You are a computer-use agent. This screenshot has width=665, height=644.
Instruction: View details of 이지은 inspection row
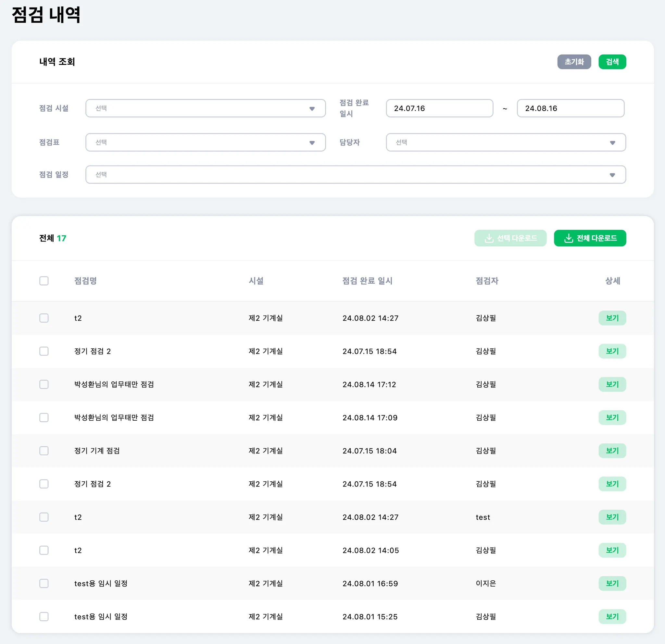(x=612, y=583)
